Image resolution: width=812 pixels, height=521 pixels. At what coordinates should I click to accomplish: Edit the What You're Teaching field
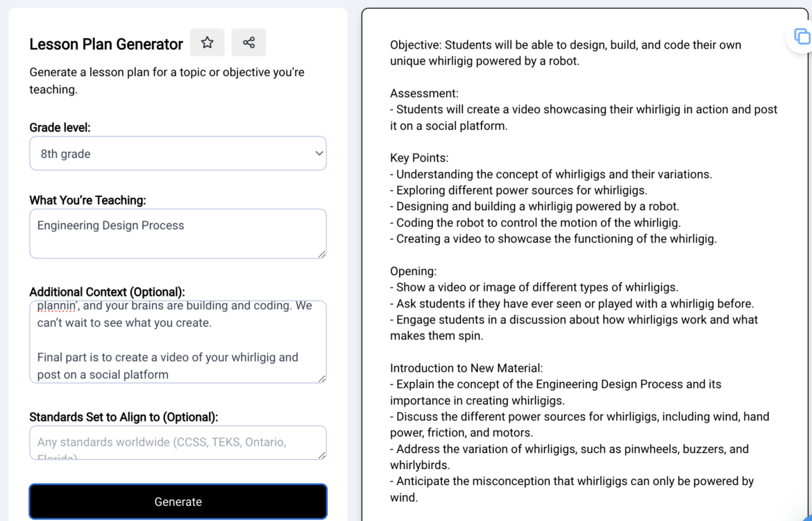[x=178, y=234]
